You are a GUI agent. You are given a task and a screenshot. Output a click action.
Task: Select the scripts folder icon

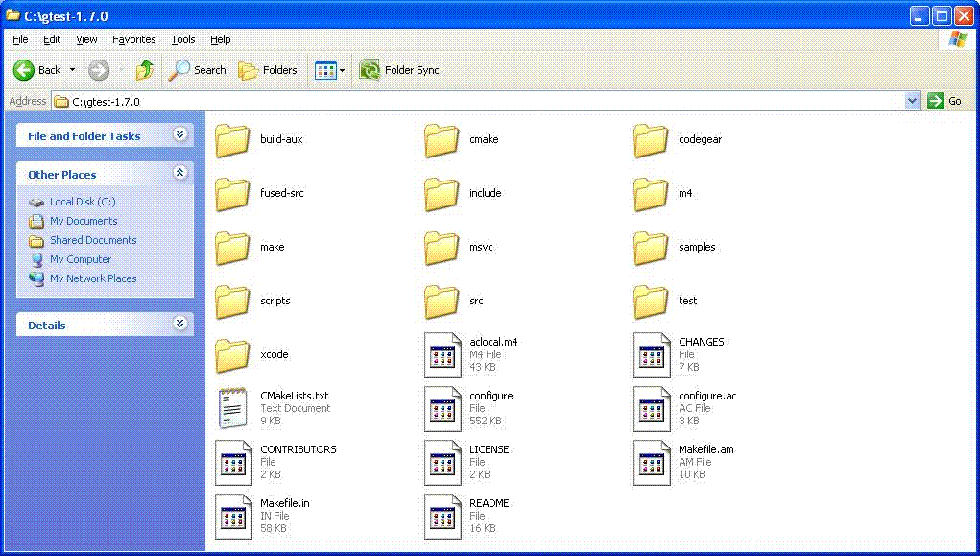[x=232, y=302]
